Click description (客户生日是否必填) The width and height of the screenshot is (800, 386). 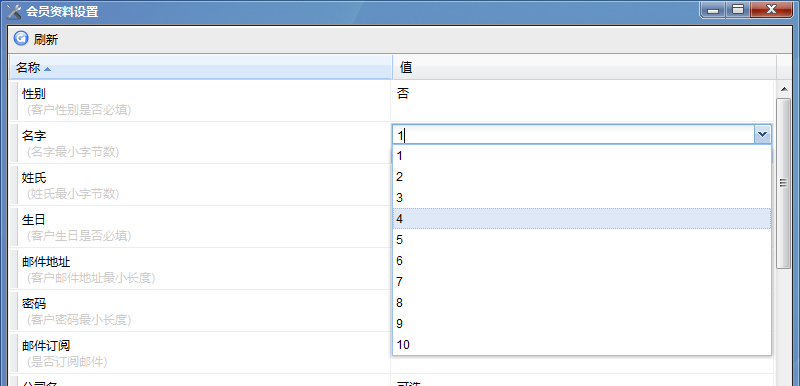pos(79,236)
